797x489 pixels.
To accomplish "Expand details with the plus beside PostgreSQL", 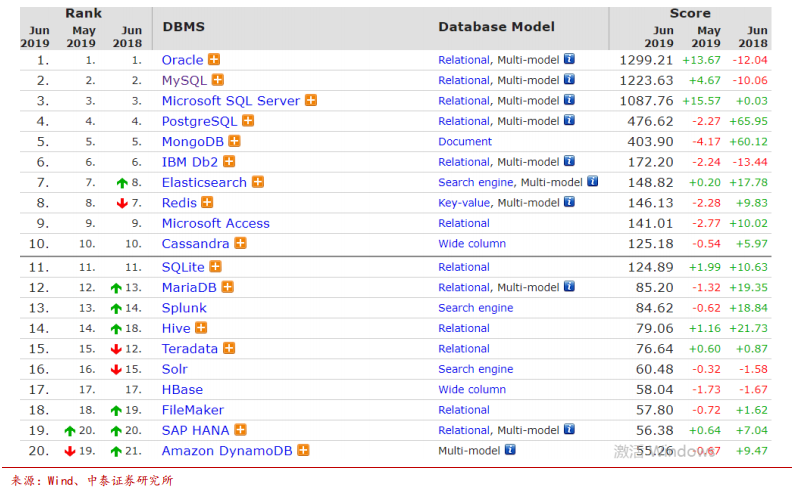I will [x=248, y=120].
